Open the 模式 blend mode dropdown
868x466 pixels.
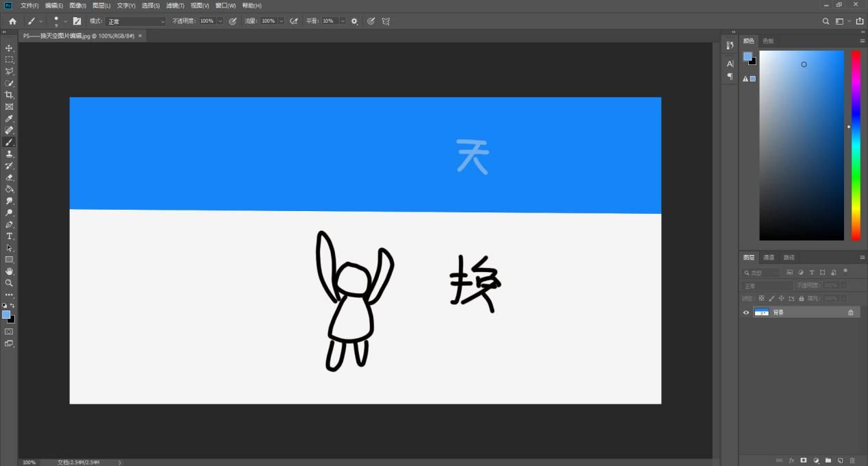coord(135,21)
